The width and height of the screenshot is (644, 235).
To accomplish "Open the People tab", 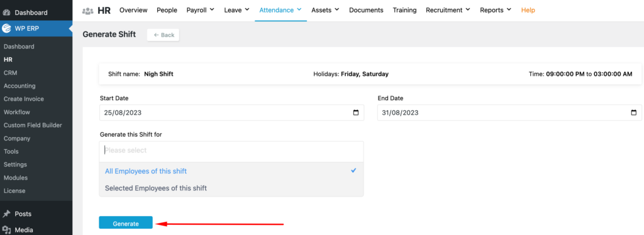I will pyautogui.click(x=167, y=10).
